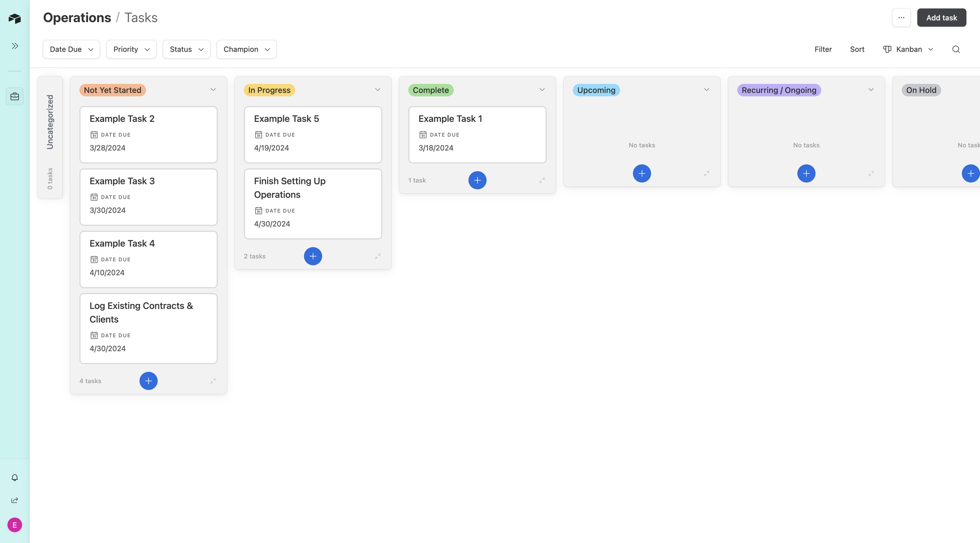Open the Kanban view switcher dropdown
The width and height of the screenshot is (980, 543).
point(908,49)
